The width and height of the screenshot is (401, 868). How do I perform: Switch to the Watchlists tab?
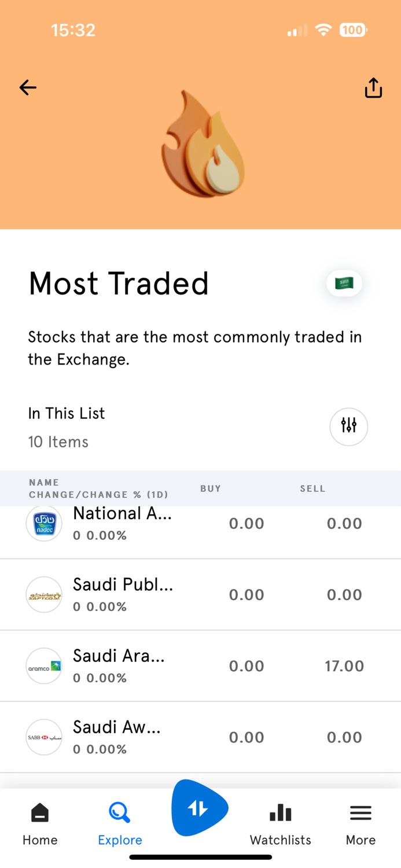point(280,822)
